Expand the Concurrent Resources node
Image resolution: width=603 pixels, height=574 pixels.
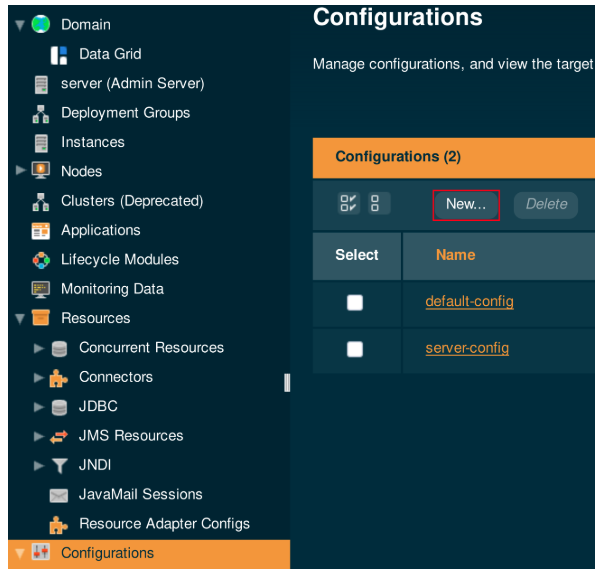click(x=39, y=348)
